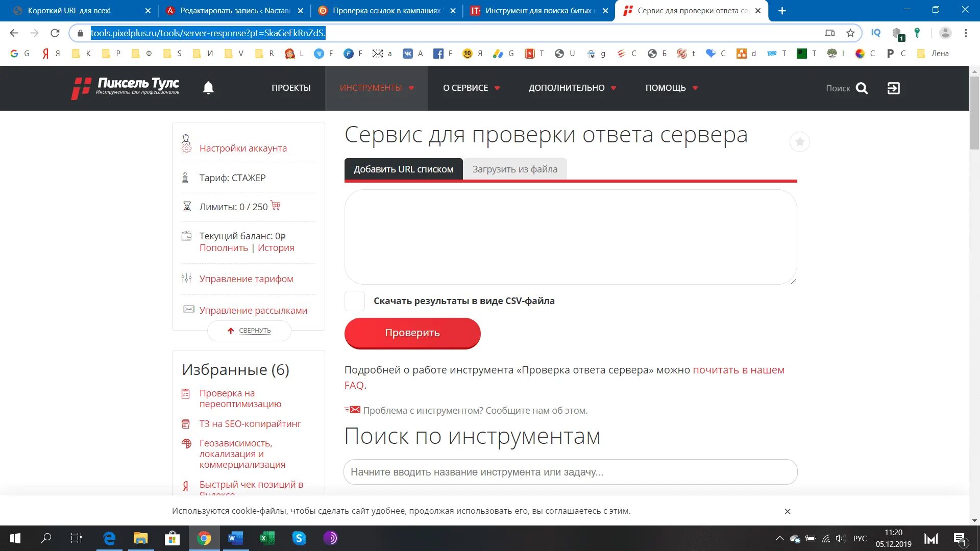Click the Пиксель Тулс logo
The image size is (980, 551).
(125, 87)
